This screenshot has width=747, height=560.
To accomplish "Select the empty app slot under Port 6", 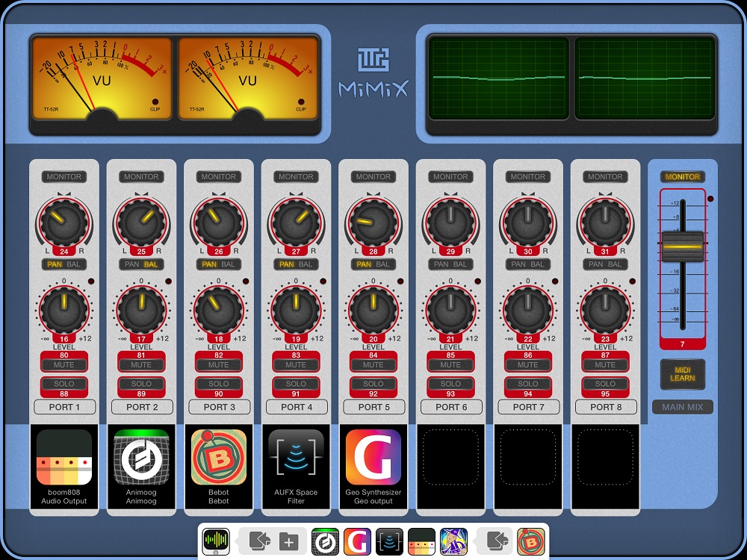I will [450, 457].
